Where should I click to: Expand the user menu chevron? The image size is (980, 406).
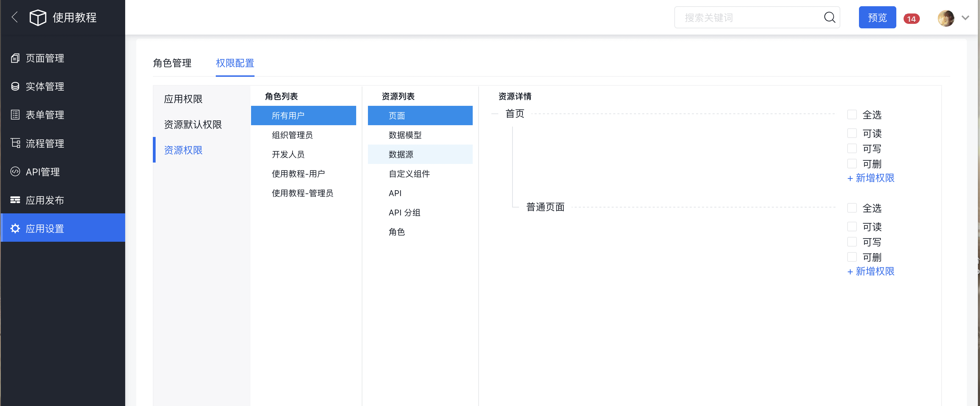(965, 18)
